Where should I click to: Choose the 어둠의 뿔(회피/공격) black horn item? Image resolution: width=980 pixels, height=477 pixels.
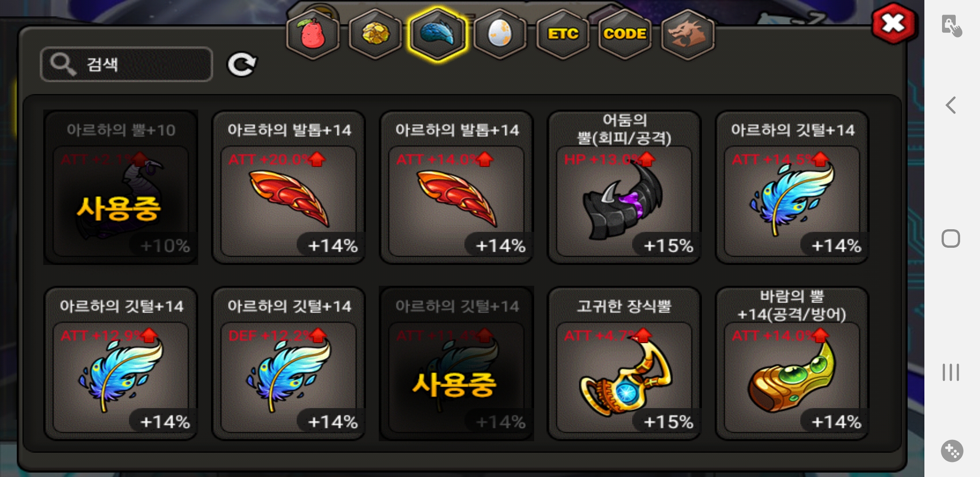[x=624, y=187]
